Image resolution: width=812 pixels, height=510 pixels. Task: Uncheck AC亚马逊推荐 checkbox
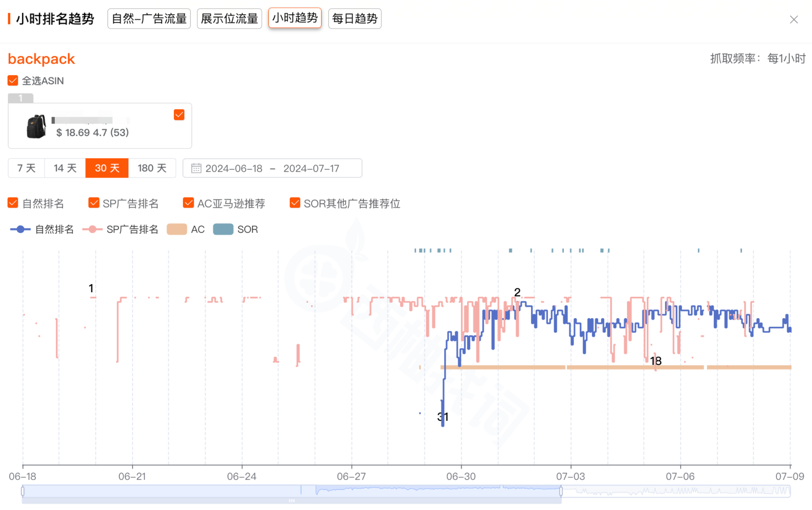[x=188, y=203]
